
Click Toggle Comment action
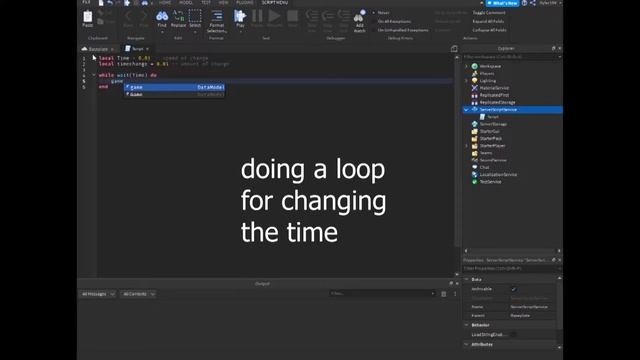click(489, 13)
